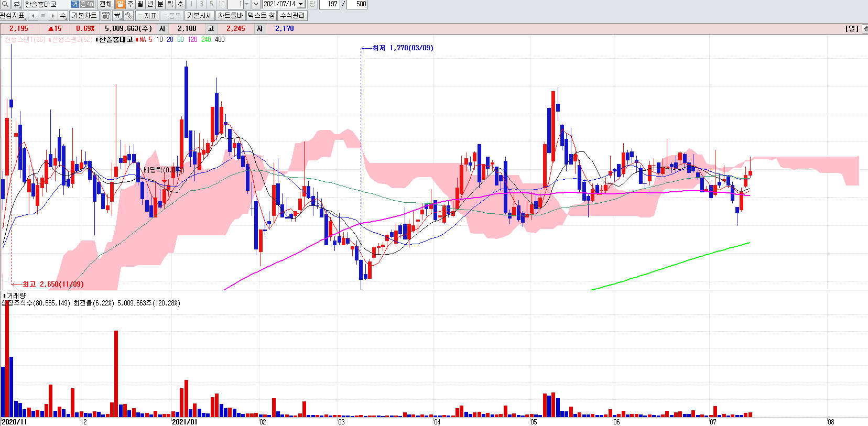Switch to 틱 tick chart
This screenshot has width=868, height=426.
170,4
